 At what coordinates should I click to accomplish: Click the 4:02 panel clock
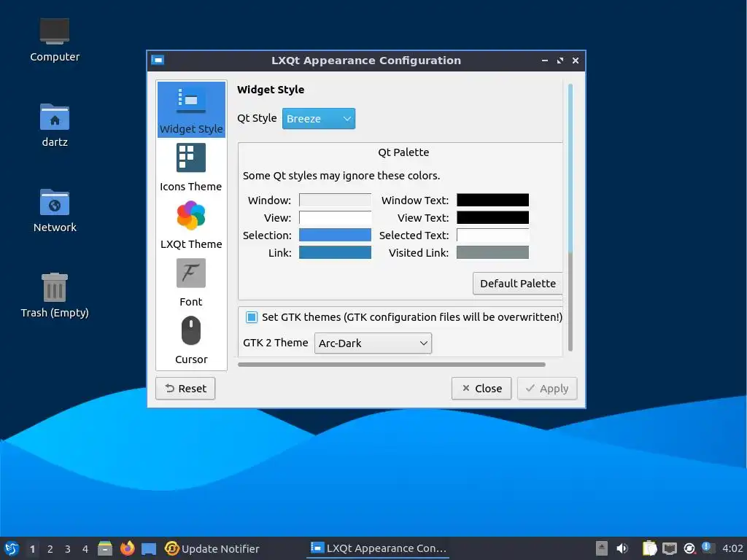point(732,548)
